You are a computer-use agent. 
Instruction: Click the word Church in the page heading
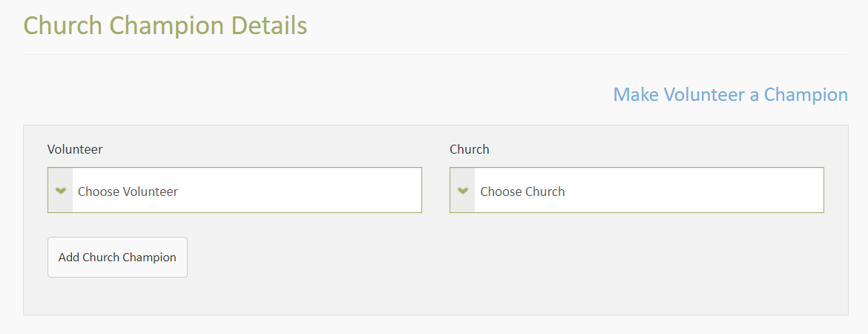coord(63,25)
